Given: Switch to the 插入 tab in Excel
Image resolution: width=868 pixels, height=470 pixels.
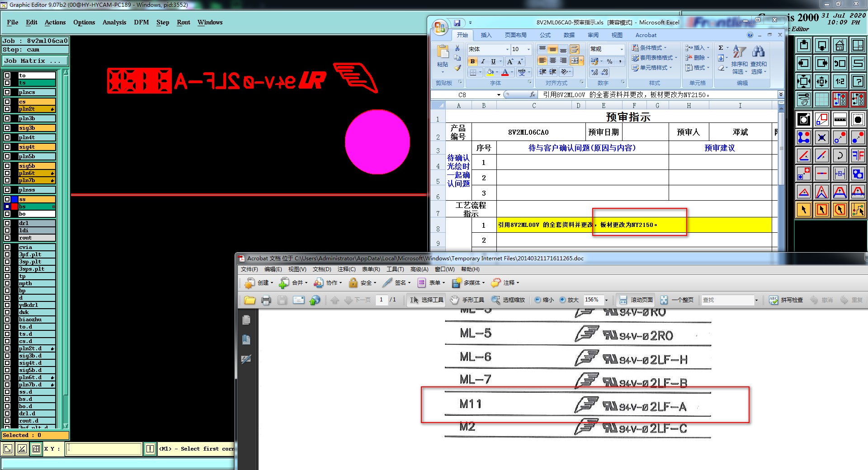Looking at the screenshot, I should tap(486, 35).
